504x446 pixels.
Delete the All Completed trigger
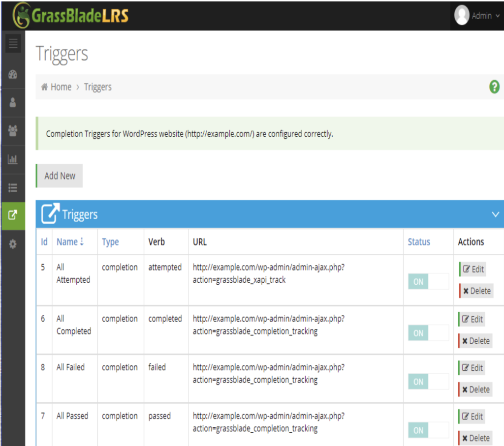pyautogui.click(x=475, y=341)
